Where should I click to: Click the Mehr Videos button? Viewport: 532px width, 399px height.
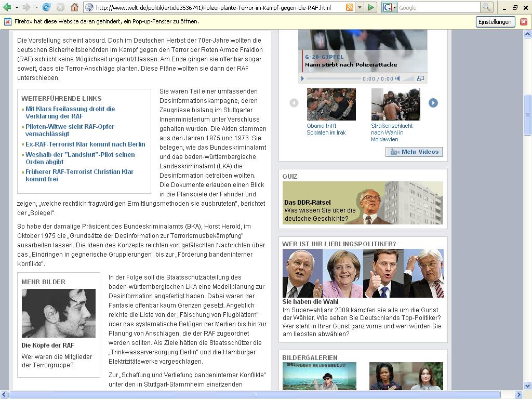coord(414,152)
